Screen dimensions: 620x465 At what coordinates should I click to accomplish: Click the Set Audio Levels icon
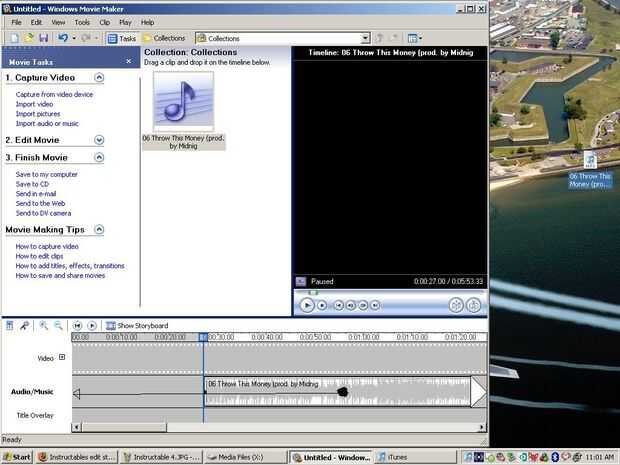[10, 325]
